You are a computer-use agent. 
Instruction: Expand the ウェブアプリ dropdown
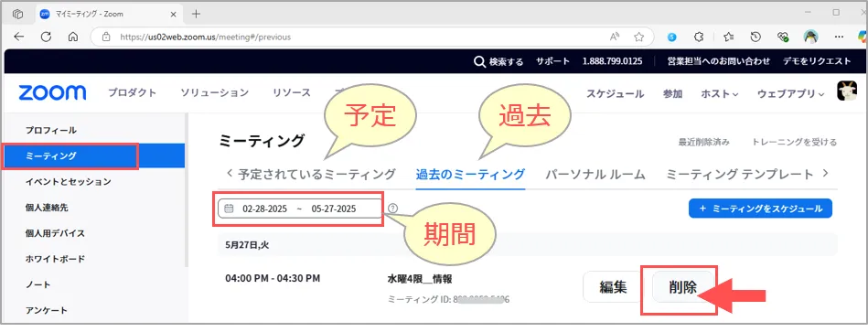790,94
